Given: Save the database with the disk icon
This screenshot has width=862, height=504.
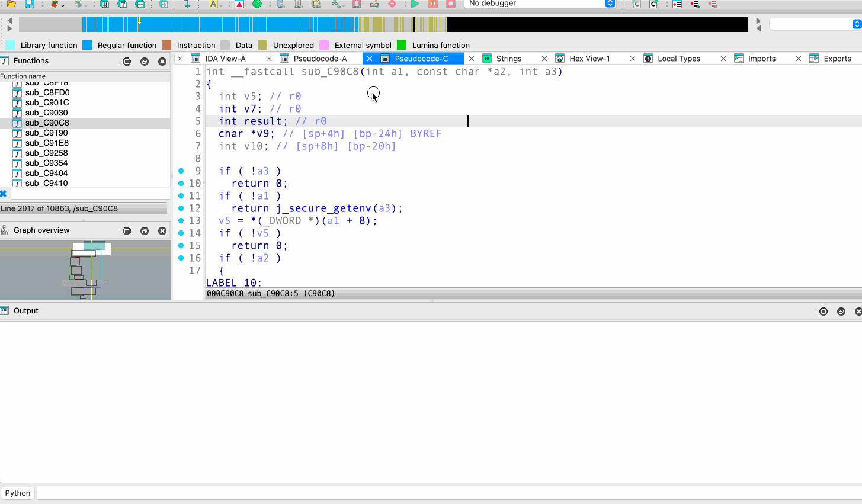Looking at the screenshot, I should (29, 4).
